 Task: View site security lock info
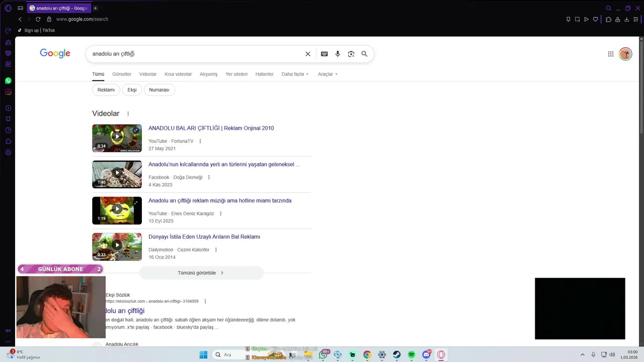click(x=49, y=19)
